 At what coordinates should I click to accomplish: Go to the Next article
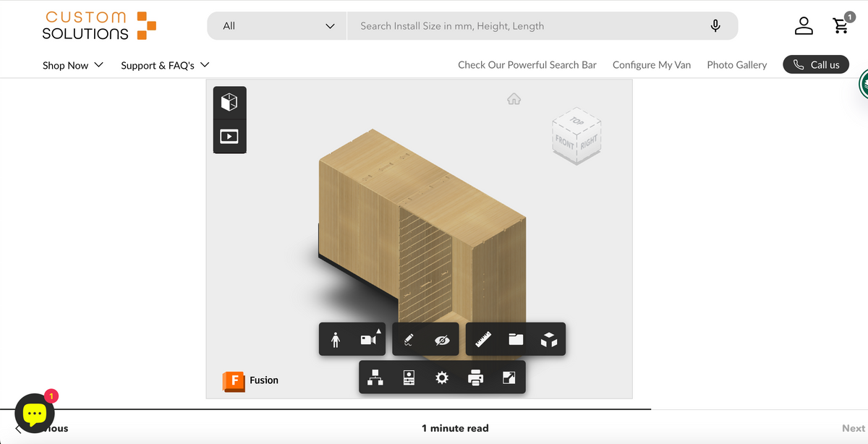pyautogui.click(x=854, y=428)
